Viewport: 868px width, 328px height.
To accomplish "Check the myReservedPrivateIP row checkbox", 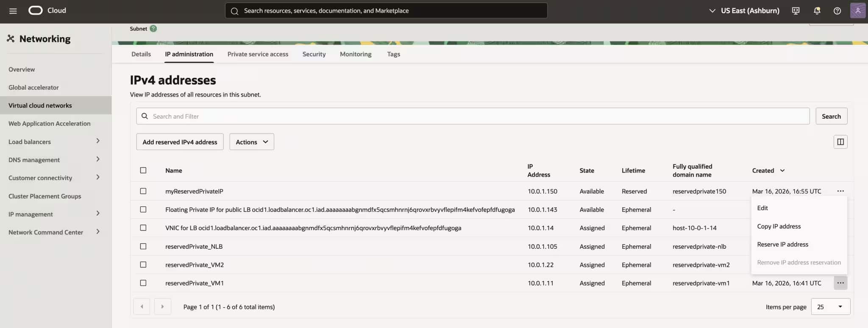I will 143,191.
